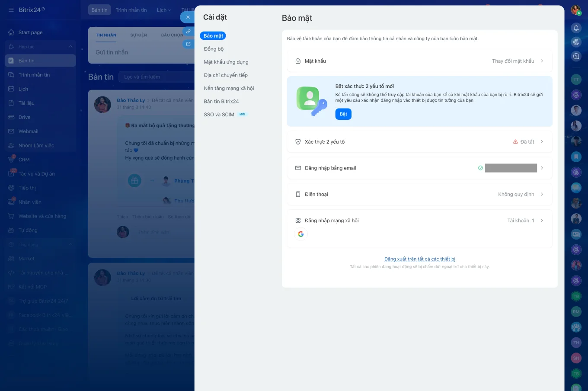The width and height of the screenshot is (588, 391).
Task: Expand the Đăng nhập bằng email row chevron
Action: pos(542,168)
